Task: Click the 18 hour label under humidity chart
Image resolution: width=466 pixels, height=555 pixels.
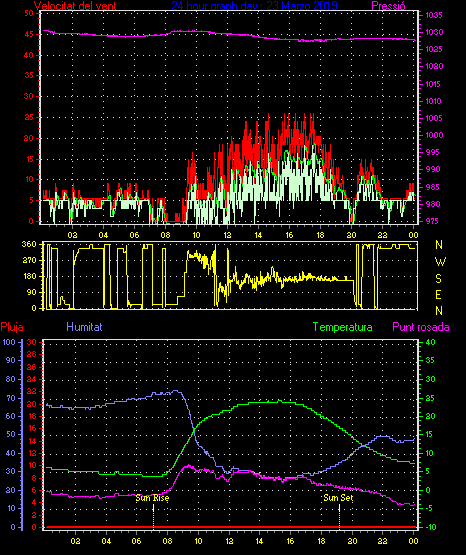Action: (x=321, y=541)
